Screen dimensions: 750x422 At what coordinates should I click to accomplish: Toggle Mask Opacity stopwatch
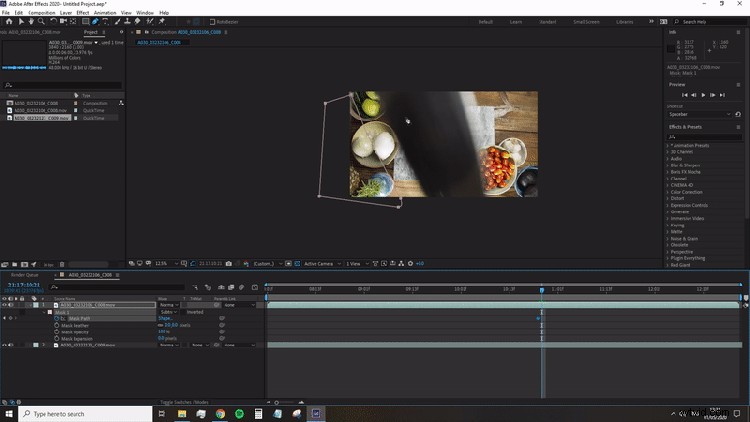coord(56,332)
